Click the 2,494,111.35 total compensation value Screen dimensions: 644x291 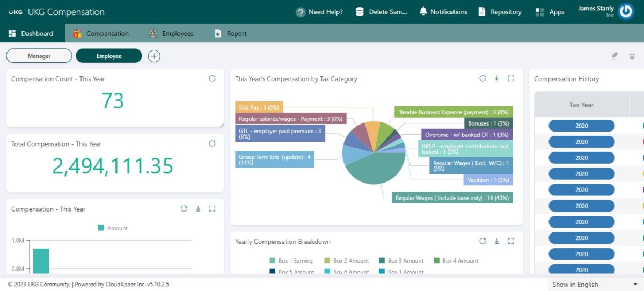tap(113, 166)
